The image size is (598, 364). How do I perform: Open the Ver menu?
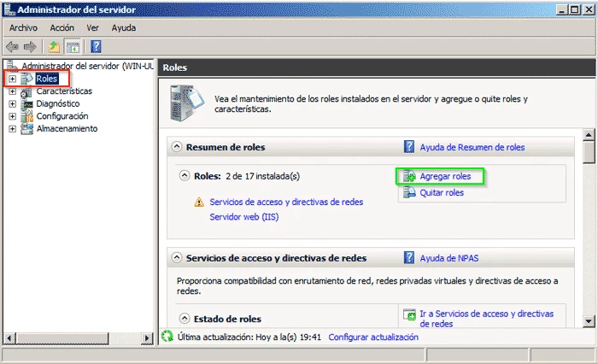pos(92,28)
